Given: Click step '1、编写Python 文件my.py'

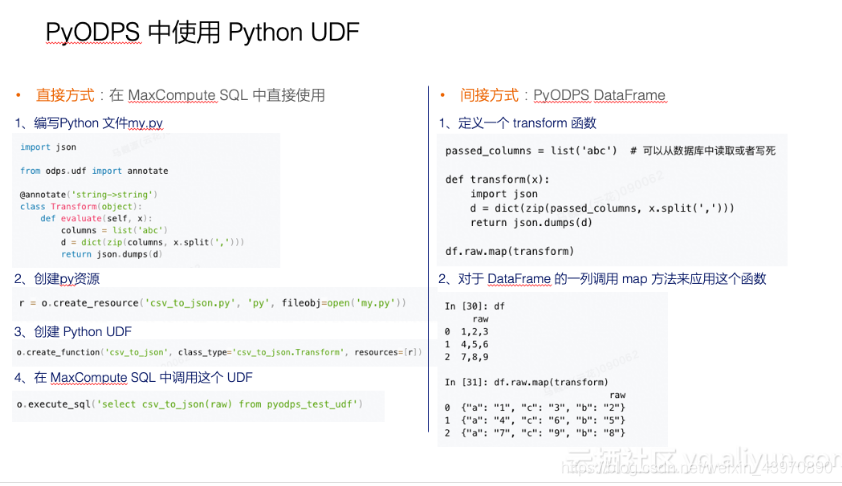Looking at the screenshot, I should coord(89,123).
